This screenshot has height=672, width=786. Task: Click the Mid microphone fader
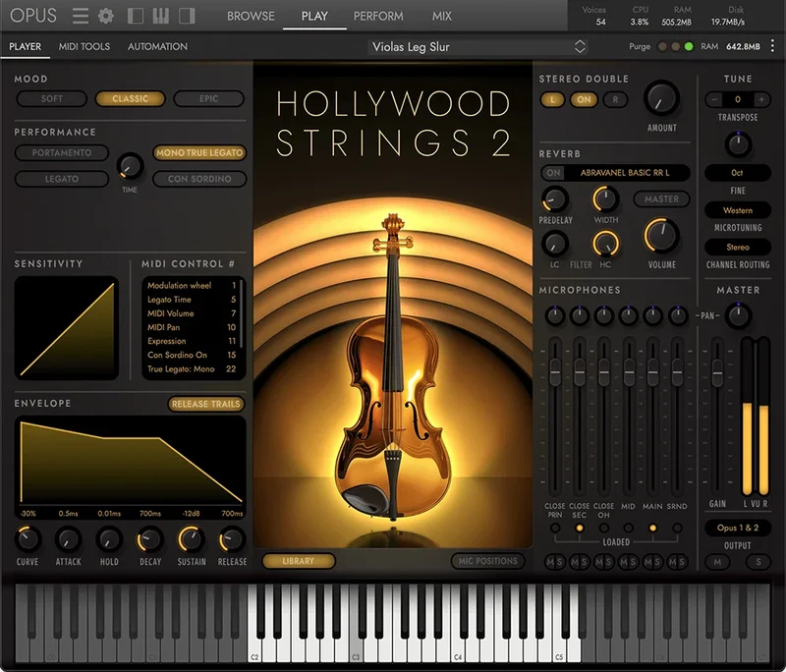click(629, 372)
